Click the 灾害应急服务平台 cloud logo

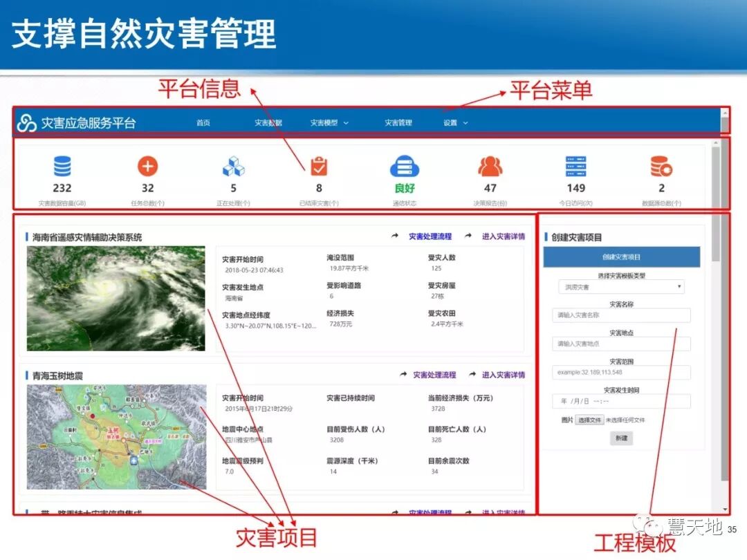[x=26, y=123]
